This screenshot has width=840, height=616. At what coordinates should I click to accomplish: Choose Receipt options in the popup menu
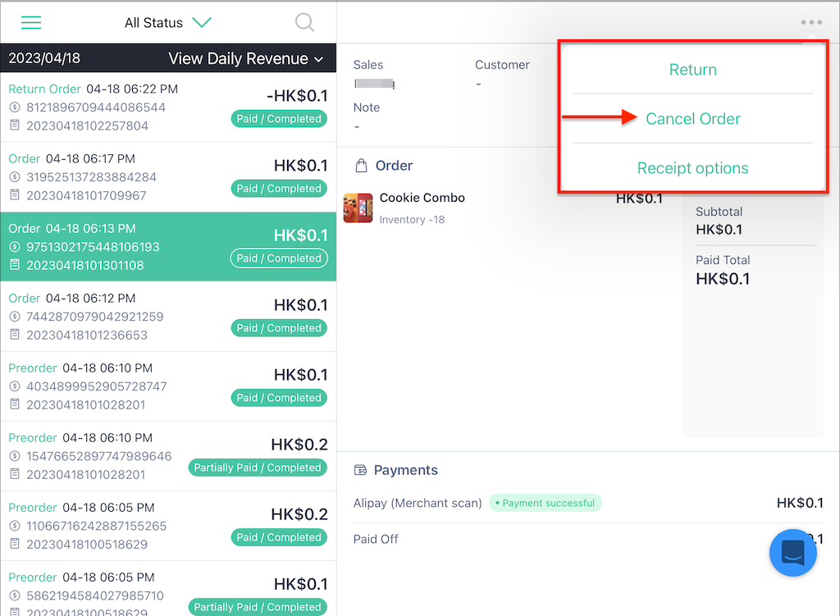(693, 167)
